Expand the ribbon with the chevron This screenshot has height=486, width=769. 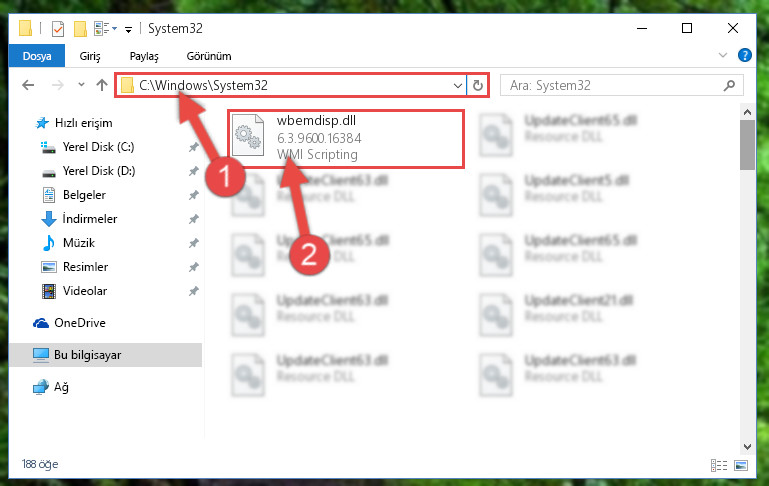(x=723, y=55)
